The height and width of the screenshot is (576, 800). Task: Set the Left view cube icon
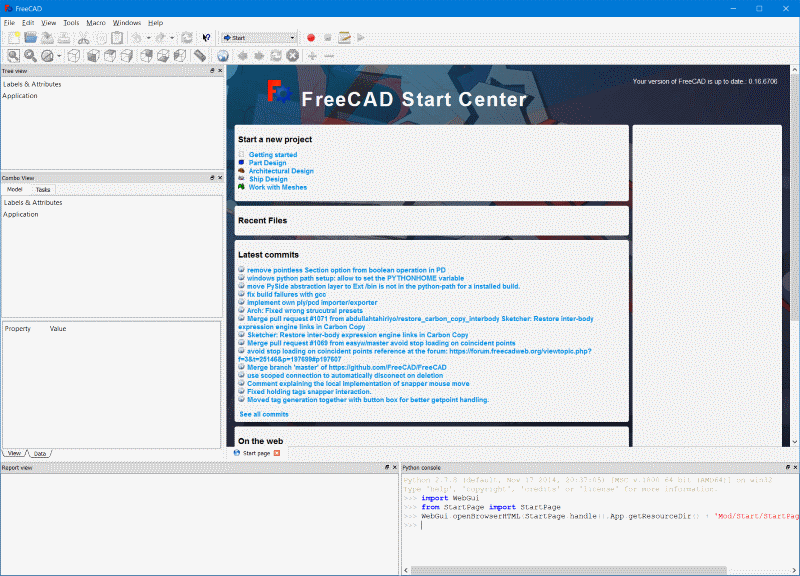(x=180, y=56)
